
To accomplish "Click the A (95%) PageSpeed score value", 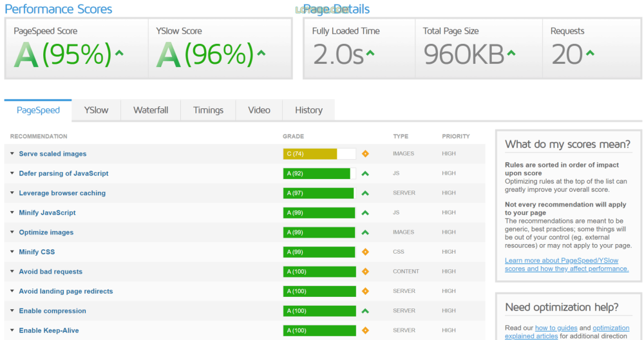I will point(63,55).
